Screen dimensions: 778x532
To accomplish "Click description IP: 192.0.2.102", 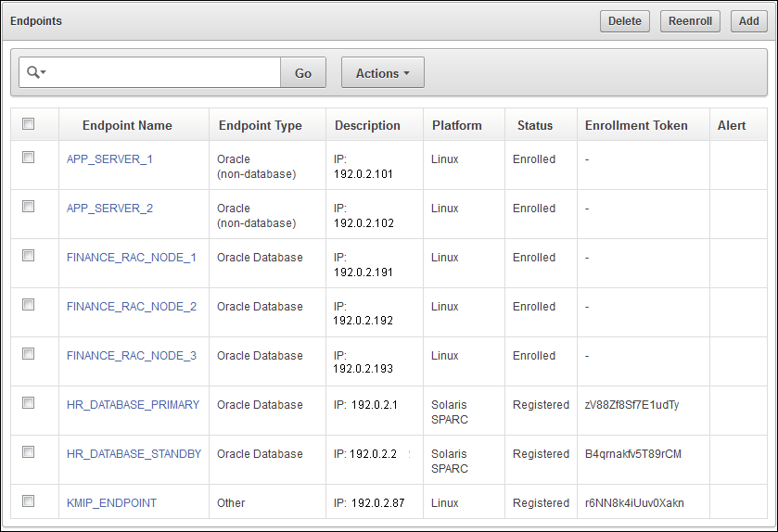I will click(363, 216).
